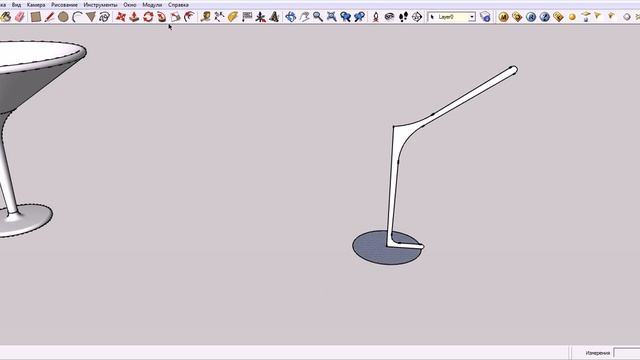Click the round gold M plugin icon
Viewport: 640px width, 360px height.
tap(504, 17)
